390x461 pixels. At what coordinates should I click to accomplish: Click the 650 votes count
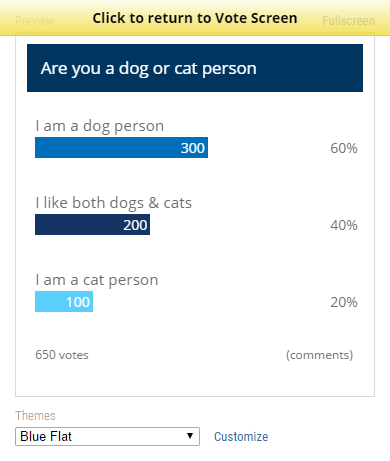coord(62,355)
